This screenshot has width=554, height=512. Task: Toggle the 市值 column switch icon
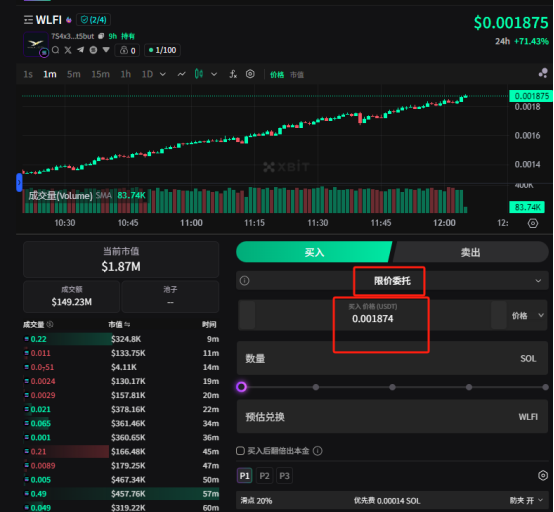pyautogui.click(x=127, y=324)
